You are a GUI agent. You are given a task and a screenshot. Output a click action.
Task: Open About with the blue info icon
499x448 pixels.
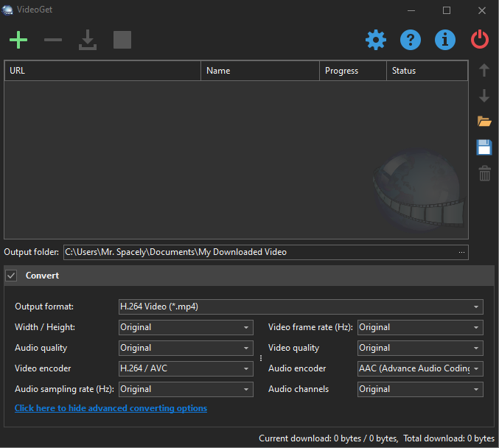[445, 40]
